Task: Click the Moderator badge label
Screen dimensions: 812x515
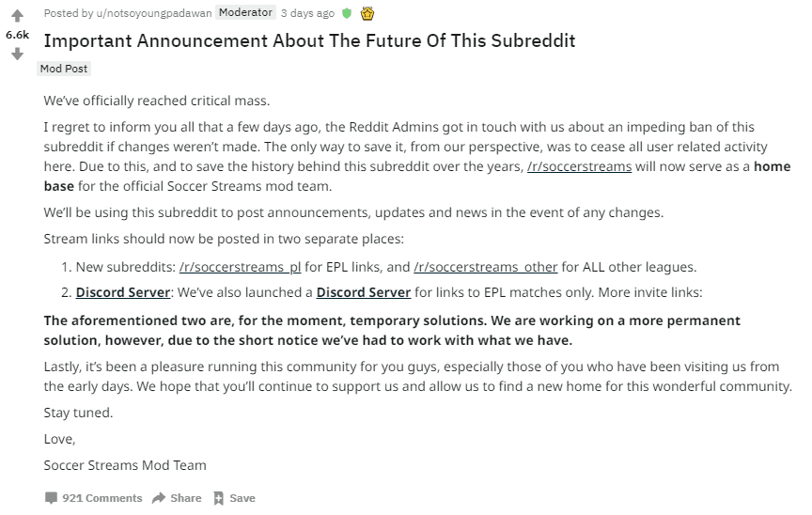Action: 245,13
